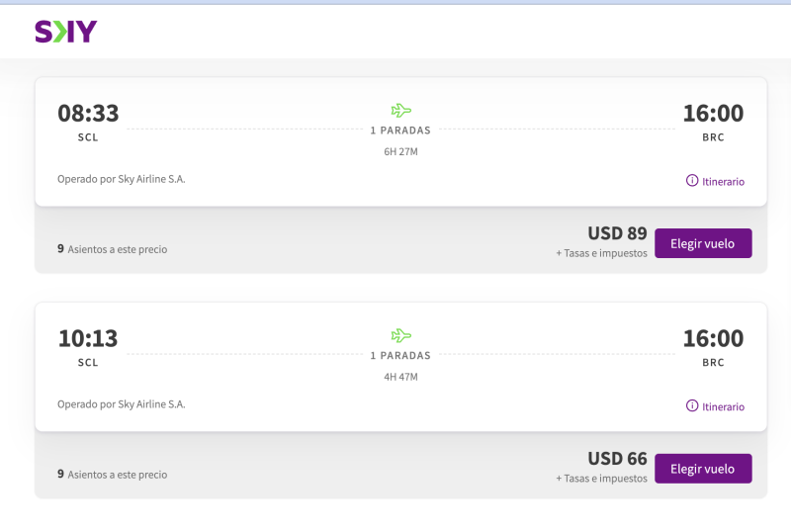The height and width of the screenshot is (532, 791).
Task: Choose the USD 66 flight with Elegir vuelo
Action: [703, 469]
